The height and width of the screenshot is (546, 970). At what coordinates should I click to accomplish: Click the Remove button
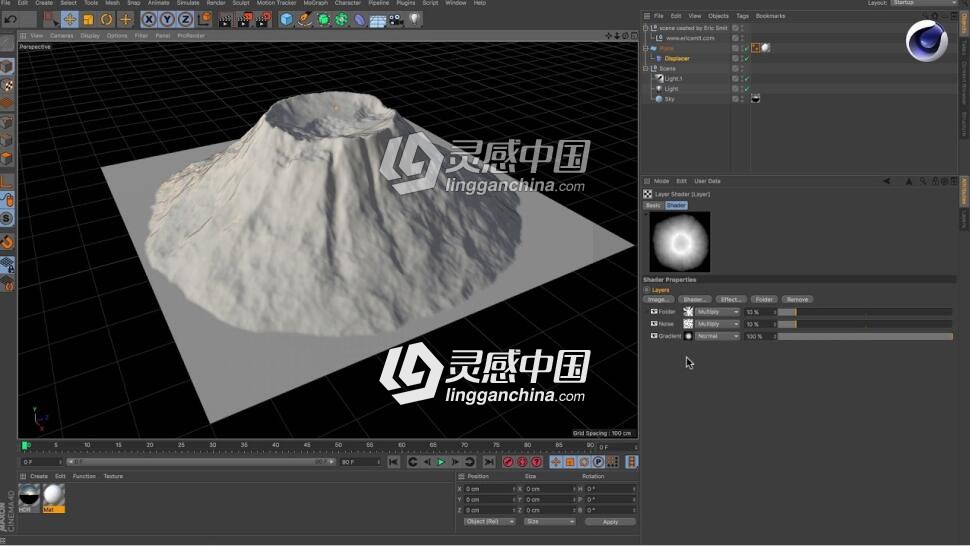[797, 300]
